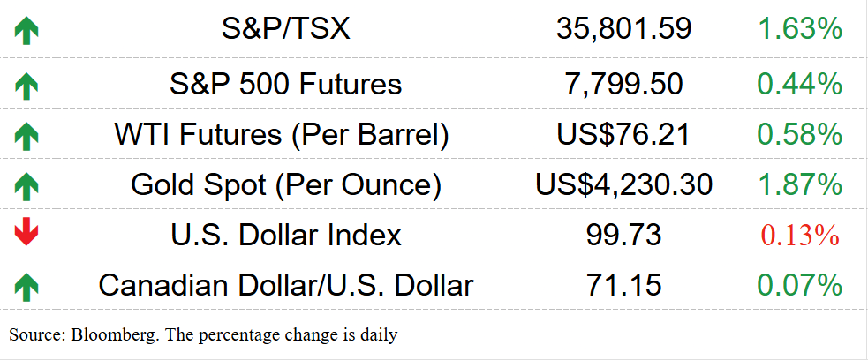Viewport: 868px width, 360px height.
Task: Click the red 0.13% change value
Action: coord(800,236)
